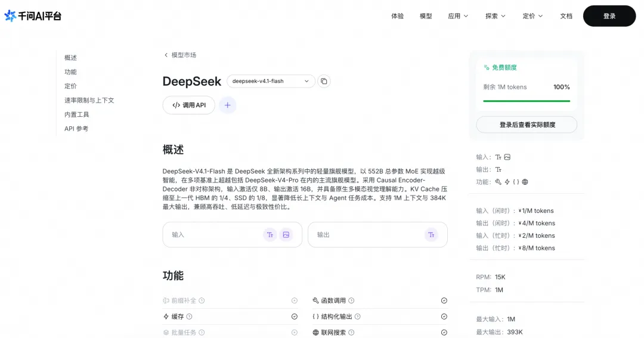Click the globe icon beside 联网搜索
Screen dimensions: 644x338
click(x=315, y=333)
